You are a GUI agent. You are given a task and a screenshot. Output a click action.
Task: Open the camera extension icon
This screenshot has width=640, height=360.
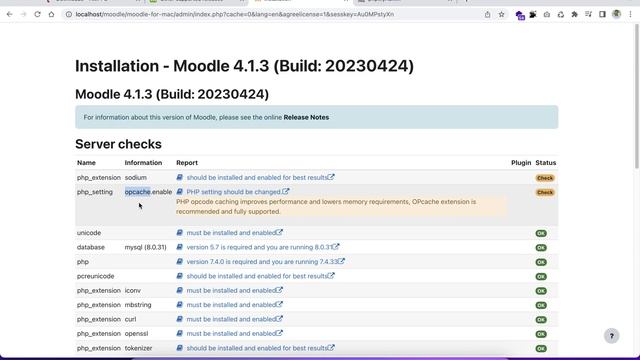click(547, 14)
